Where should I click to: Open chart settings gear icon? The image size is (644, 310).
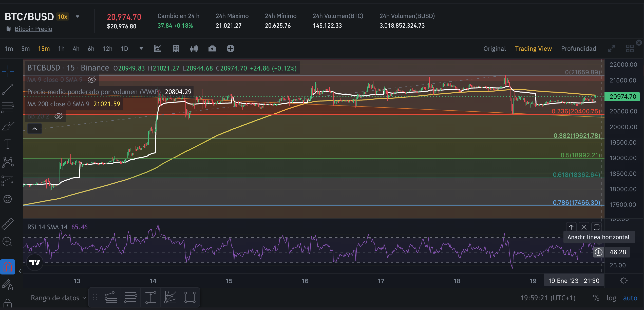coord(623,281)
